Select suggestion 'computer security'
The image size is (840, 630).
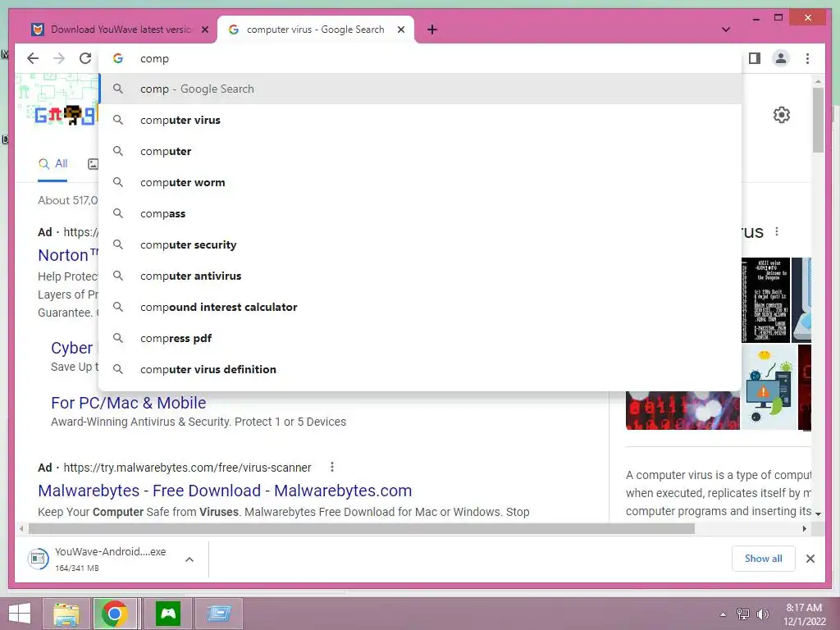[420, 244]
